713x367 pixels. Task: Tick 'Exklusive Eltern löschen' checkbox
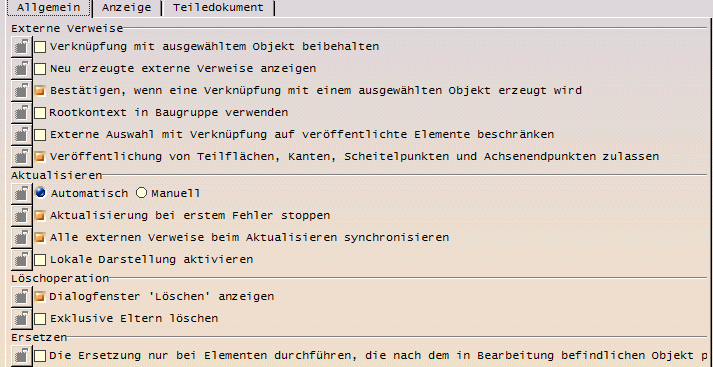[x=40, y=318]
